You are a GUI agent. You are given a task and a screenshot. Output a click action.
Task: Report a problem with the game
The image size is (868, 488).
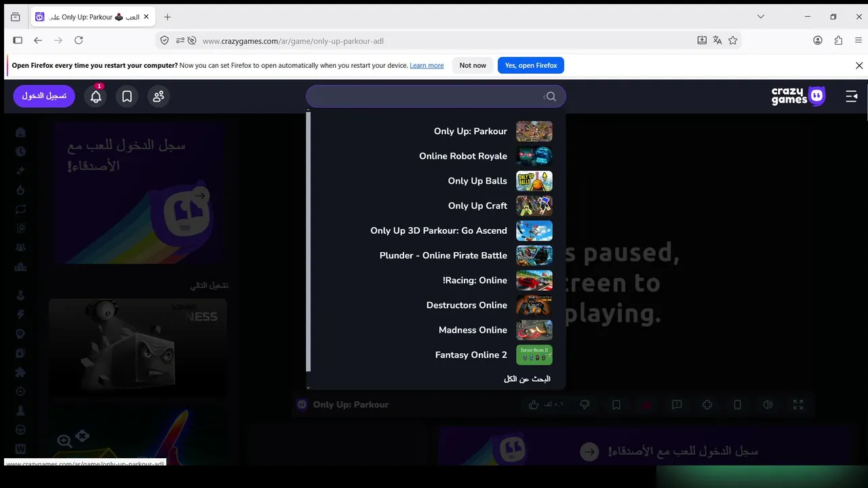click(x=677, y=405)
